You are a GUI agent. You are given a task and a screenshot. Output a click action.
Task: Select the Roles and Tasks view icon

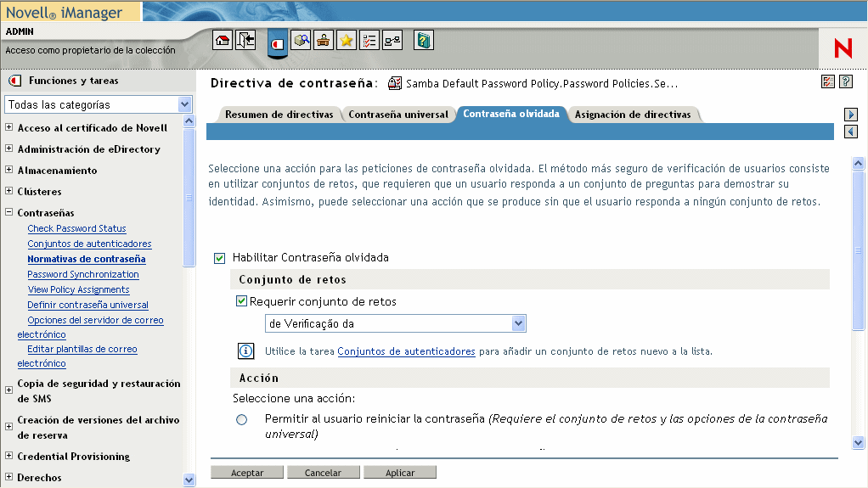point(278,44)
